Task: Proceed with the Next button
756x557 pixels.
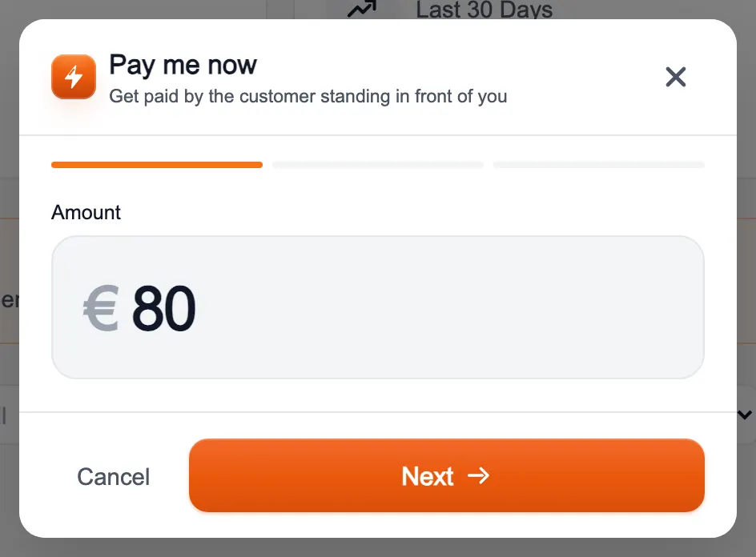Action: coord(446,475)
